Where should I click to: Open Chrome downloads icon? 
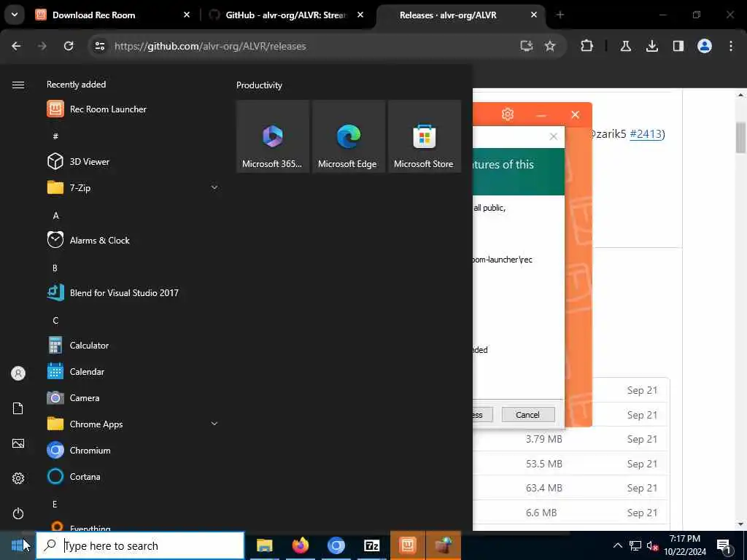(651, 46)
